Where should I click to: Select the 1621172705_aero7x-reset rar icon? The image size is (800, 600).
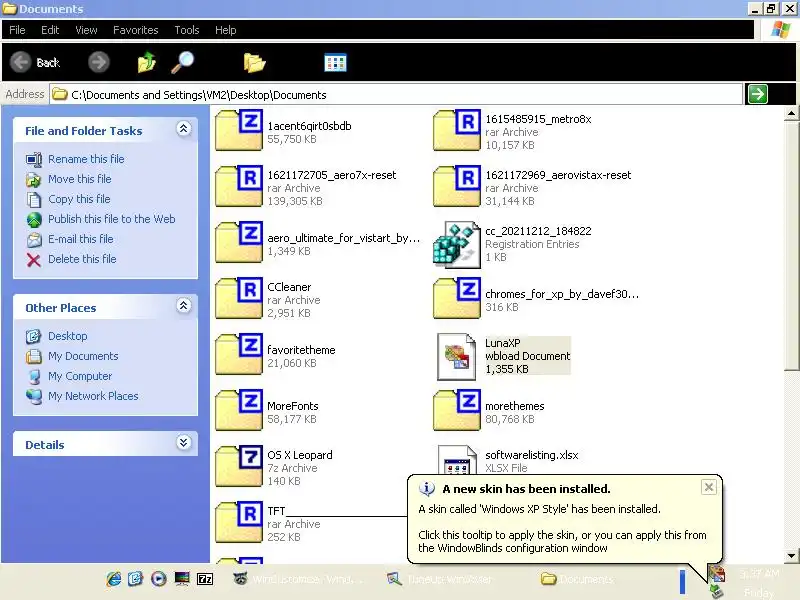click(239, 186)
